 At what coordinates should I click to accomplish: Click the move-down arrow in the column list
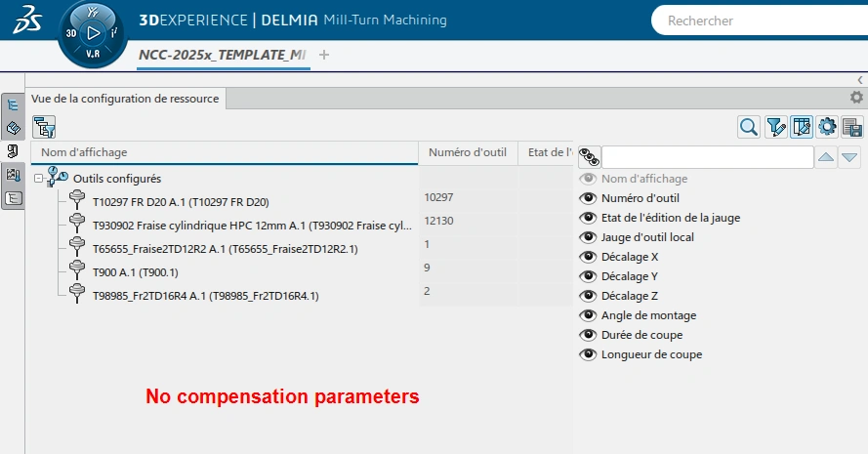pyautogui.click(x=849, y=156)
